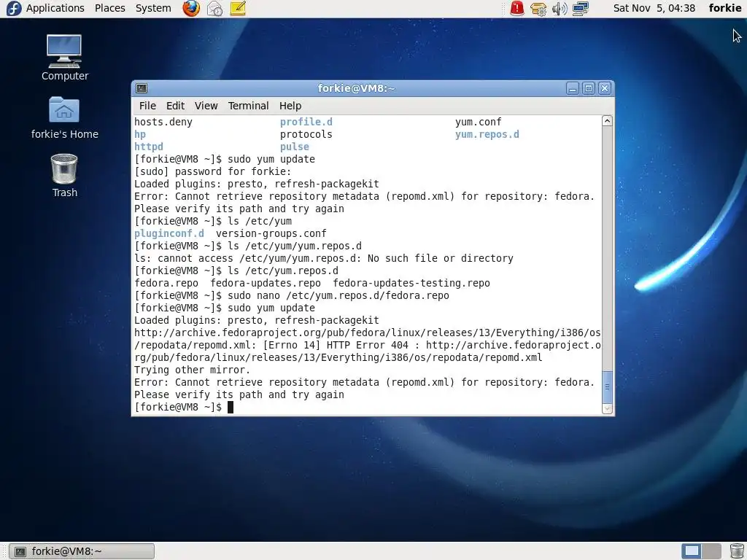Click terminal scrollbar up arrow

(607, 121)
